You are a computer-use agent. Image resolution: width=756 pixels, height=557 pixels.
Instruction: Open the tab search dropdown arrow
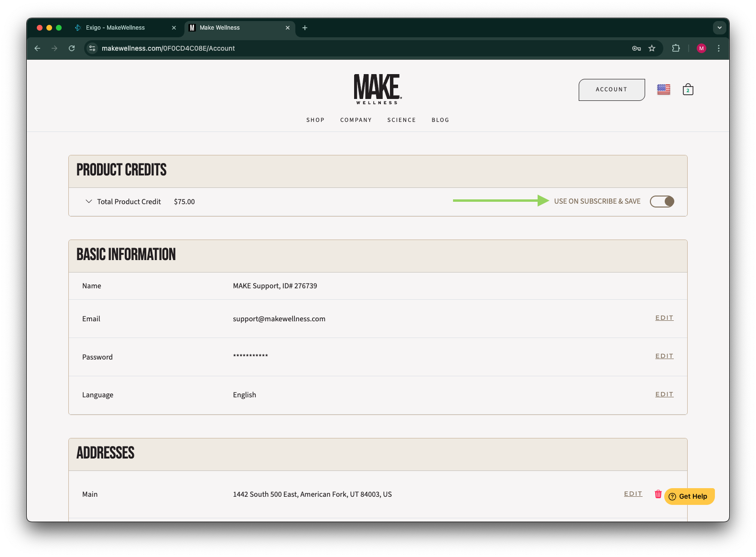pyautogui.click(x=719, y=28)
